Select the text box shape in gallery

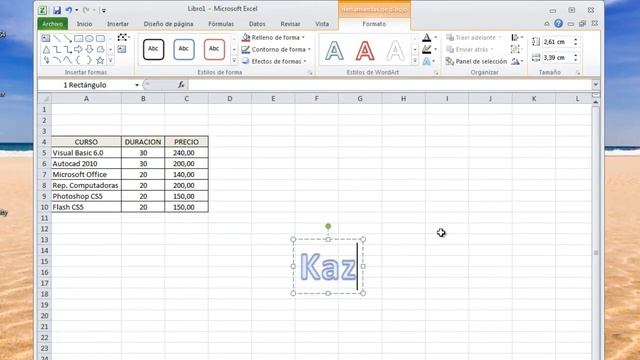tap(46, 38)
